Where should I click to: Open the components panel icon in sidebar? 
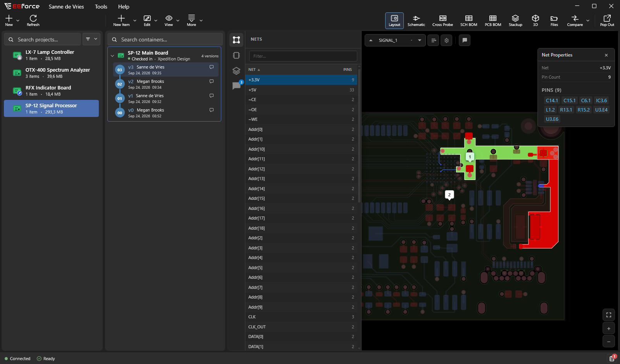point(236,55)
